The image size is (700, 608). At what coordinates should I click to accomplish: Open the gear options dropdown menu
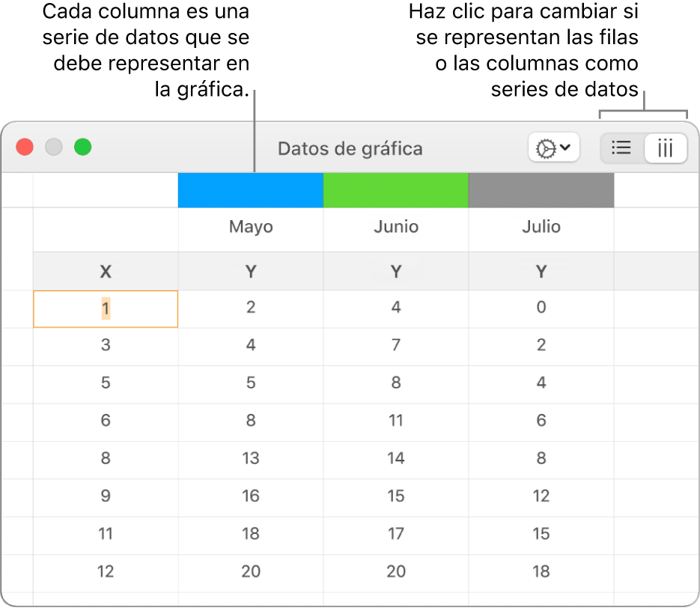click(x=553, y=148)
